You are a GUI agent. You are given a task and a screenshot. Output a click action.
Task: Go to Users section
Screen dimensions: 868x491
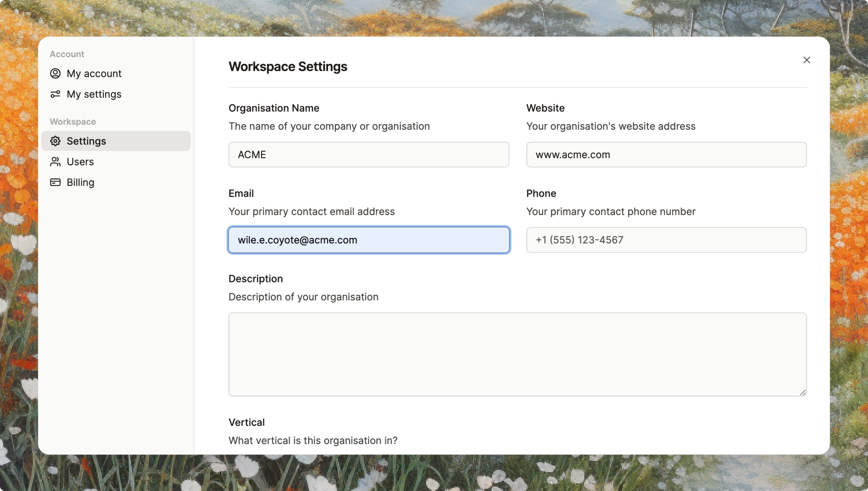point(115,162)
